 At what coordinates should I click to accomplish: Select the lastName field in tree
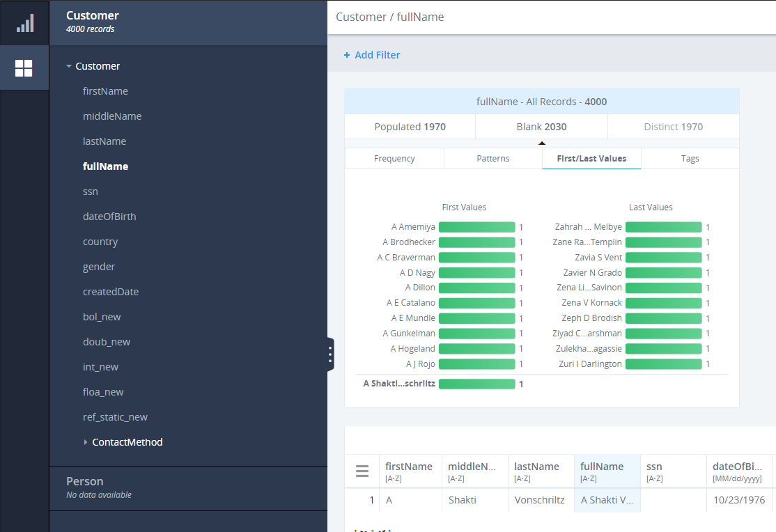pos(104,141)
